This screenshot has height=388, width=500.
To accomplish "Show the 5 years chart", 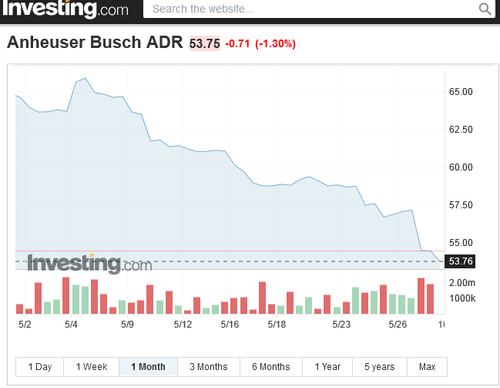I will pos(380,367).
